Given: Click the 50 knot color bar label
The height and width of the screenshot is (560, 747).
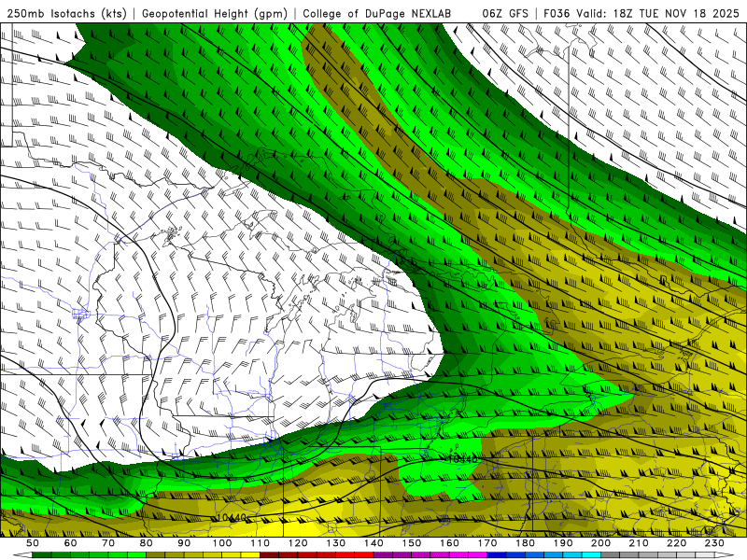Looking at the screenshot, I should point(33,543).
